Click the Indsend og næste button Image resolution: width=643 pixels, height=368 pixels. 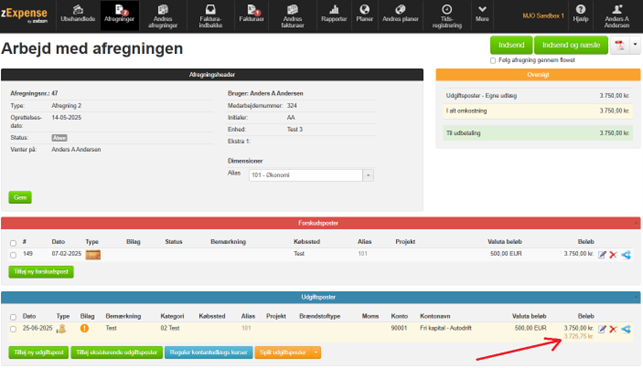click(x=571, y=45)
